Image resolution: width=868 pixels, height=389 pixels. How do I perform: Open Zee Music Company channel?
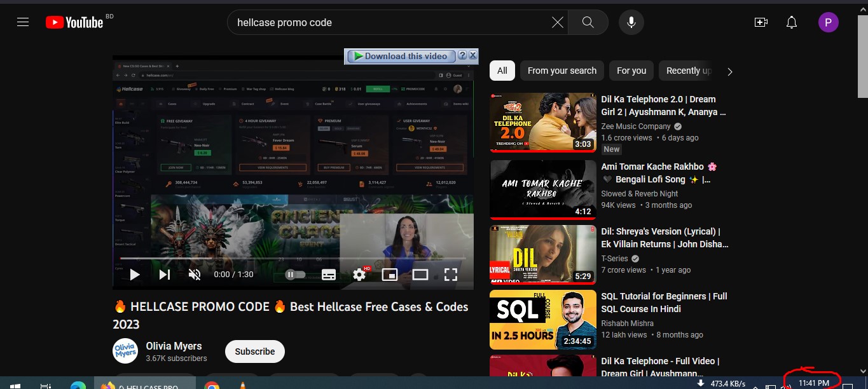(636, 126)
